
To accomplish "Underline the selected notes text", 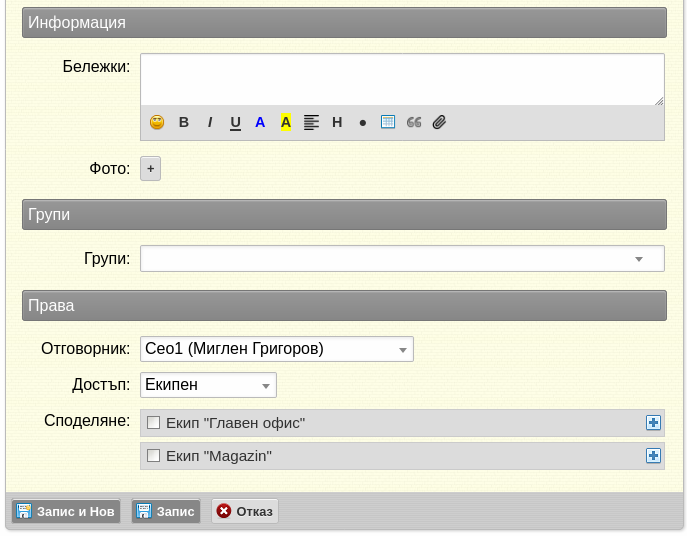I will pyautogui.click(x=235, y=123).
